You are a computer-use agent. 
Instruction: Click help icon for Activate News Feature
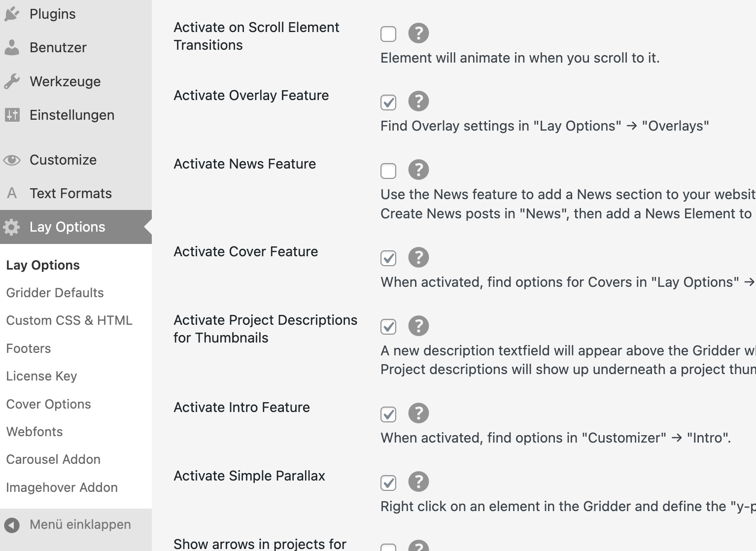click(x=418, y=170)
